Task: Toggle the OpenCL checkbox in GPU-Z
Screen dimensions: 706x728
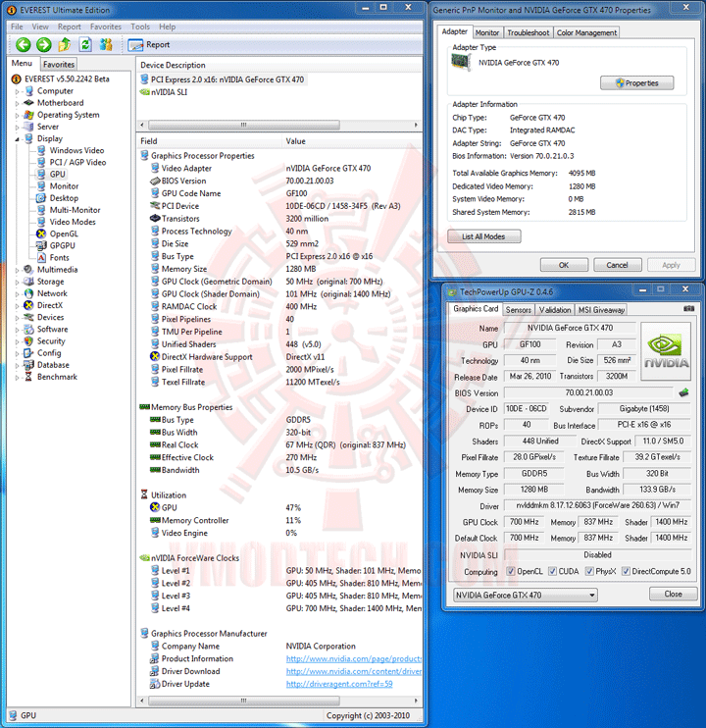Action: (511, 571)
